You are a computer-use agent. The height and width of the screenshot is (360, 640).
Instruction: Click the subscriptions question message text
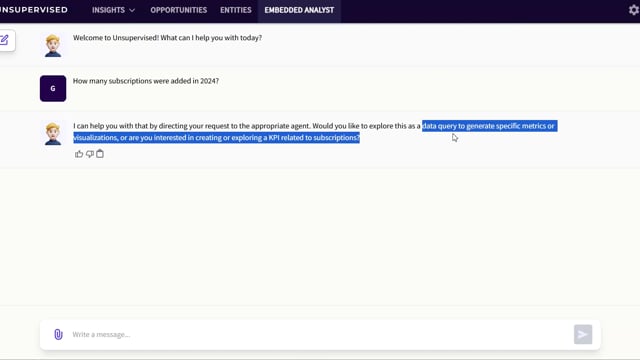click(146, 81)
